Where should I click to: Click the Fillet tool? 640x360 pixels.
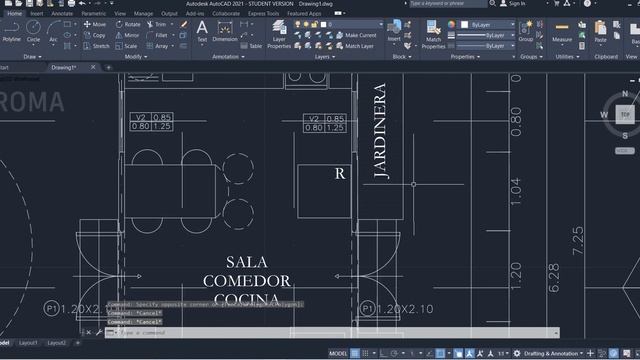157,36
